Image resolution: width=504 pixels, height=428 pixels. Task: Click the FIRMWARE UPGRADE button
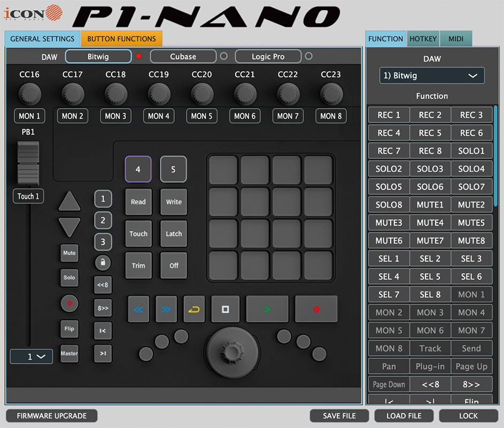[x=52, y=416]
